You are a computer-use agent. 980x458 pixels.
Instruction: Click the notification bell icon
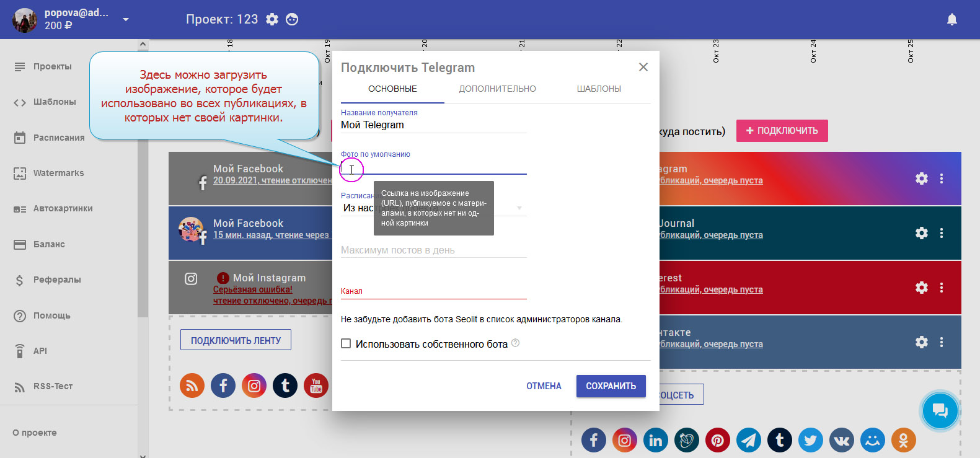click(x=951, y=19)
